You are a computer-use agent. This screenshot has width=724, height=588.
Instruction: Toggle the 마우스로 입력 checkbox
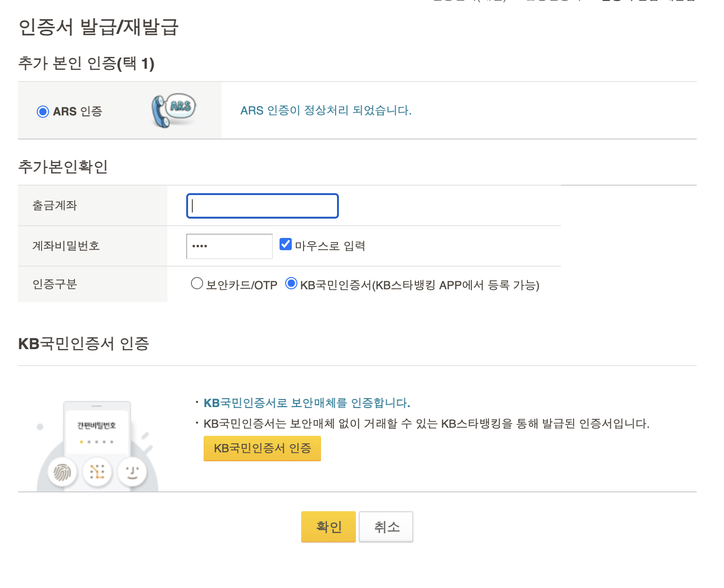286,244
